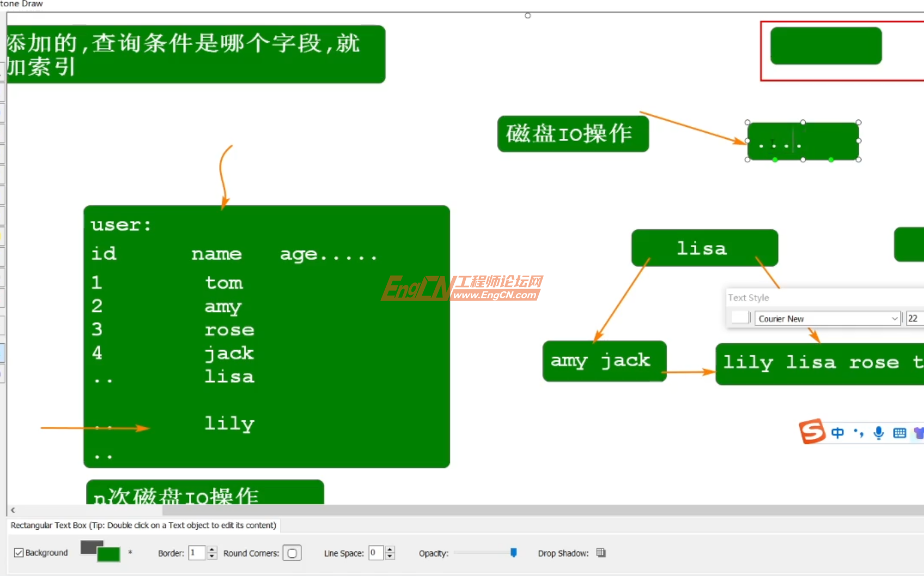Screen dimensions: 924x576
Task: Click the Border value up arrow
Action: point(212,549)
